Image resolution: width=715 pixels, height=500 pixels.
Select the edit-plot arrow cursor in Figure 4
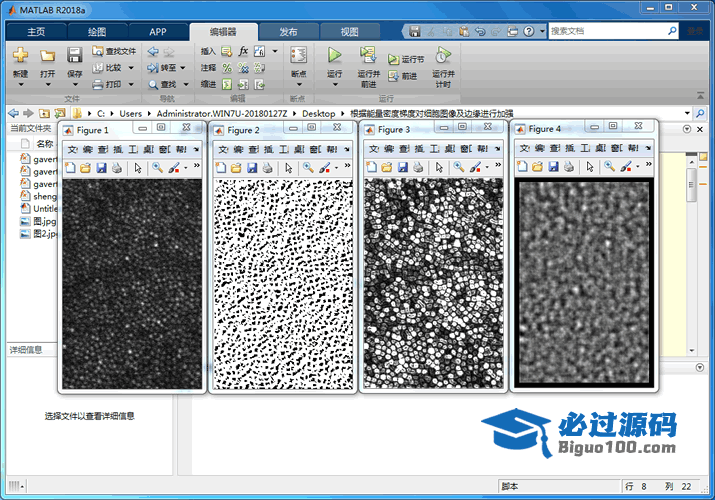click(x=588, y=168)
